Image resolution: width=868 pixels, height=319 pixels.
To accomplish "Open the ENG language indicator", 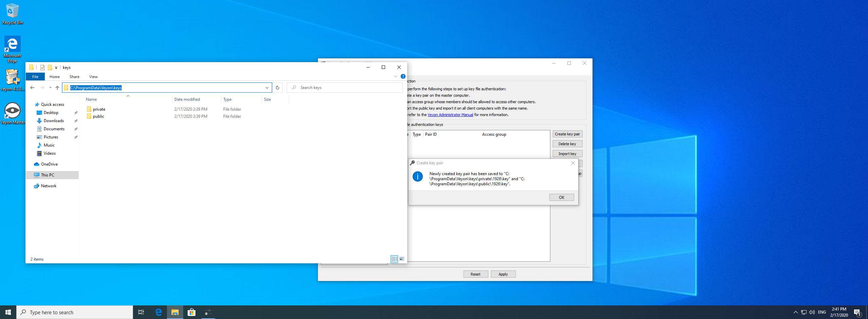I will coord(822,312).
